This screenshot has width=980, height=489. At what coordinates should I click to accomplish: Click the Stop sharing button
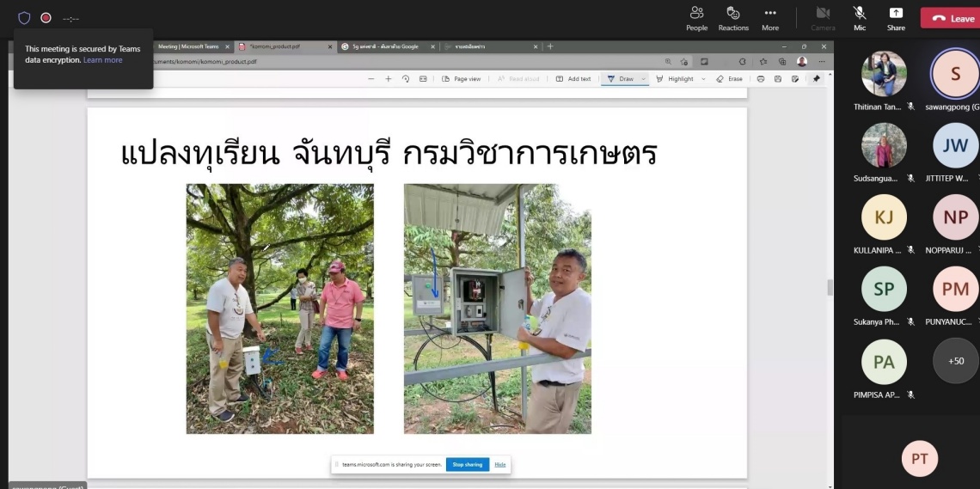click(468, 464)
